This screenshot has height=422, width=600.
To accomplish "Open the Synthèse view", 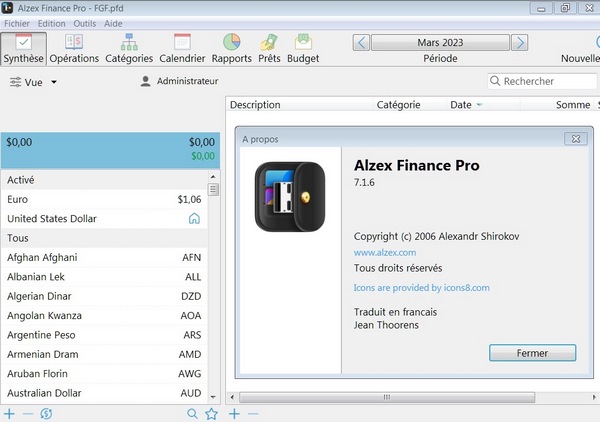I will click(23, 49).
